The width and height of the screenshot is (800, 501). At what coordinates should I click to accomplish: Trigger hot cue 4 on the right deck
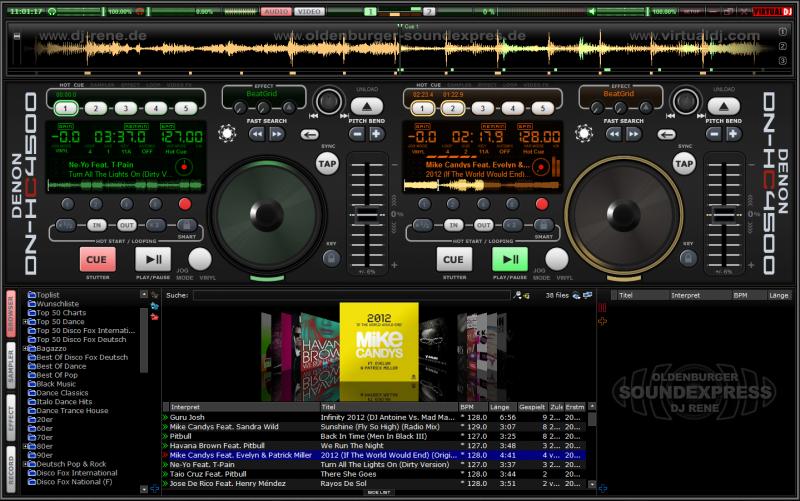(513, 108)
